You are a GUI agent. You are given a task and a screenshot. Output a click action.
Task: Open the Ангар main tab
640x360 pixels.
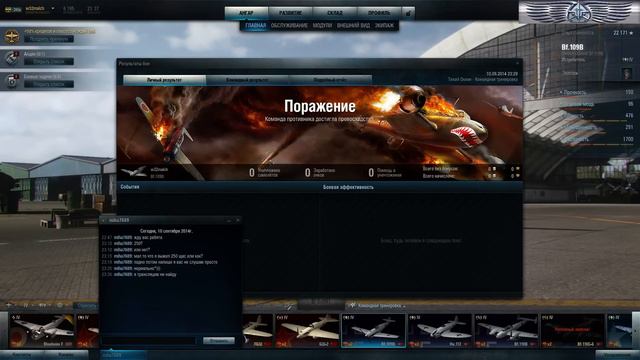coord(246,13)
